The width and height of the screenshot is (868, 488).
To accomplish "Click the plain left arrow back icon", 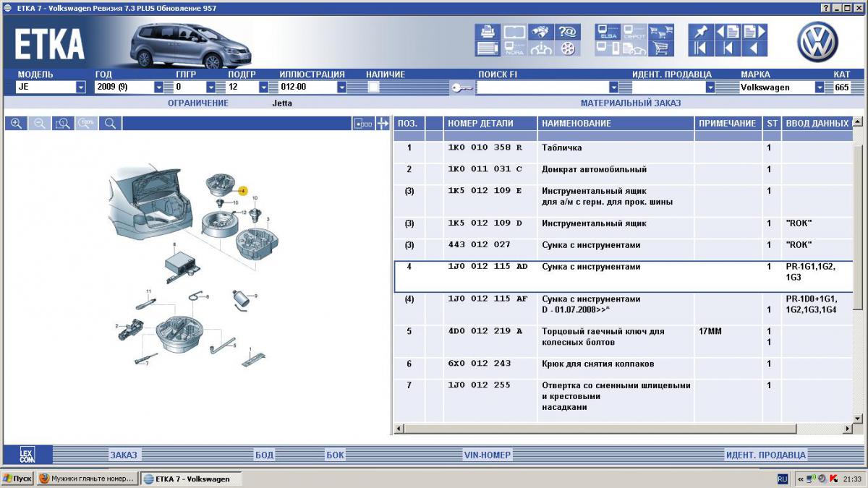I will (x=754, y=48).
